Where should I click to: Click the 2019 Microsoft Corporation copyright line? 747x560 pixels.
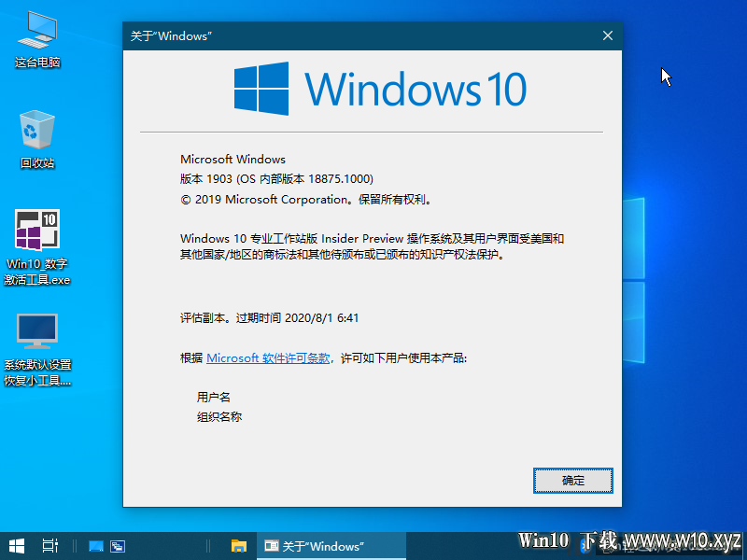tap(307, 200)
